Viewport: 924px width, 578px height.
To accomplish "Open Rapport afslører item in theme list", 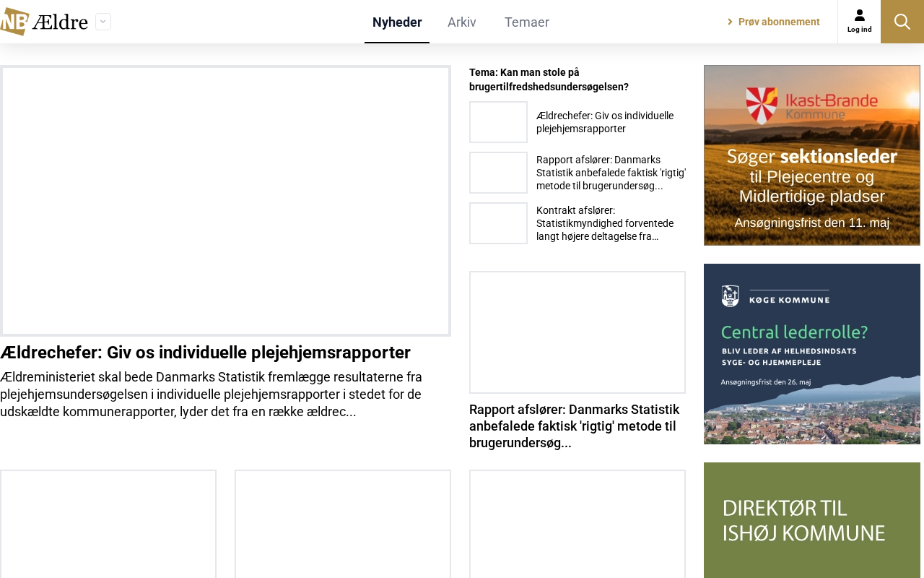I will [x=611, y=173].
